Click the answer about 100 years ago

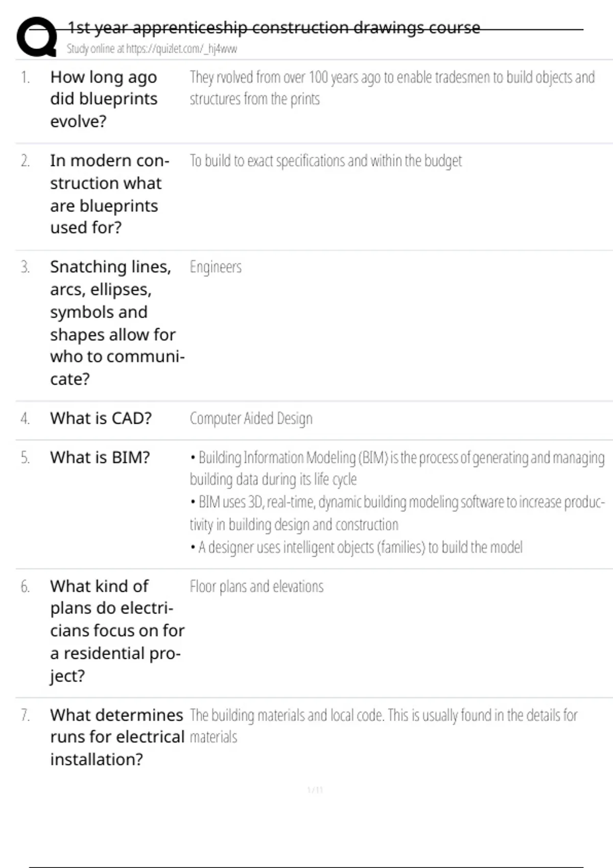pos(392,88)
